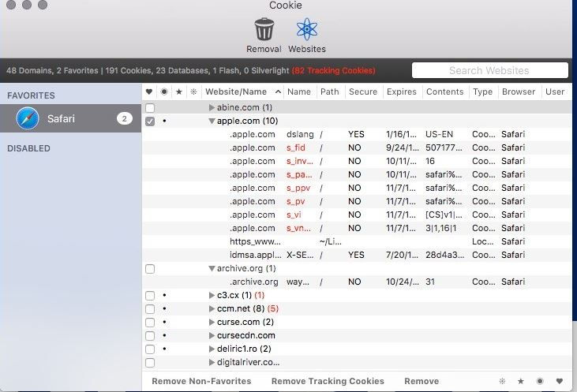This screenshot has height=392, width=577.
Task: Check the ccm.net checkbox
Action: point(150,309)
